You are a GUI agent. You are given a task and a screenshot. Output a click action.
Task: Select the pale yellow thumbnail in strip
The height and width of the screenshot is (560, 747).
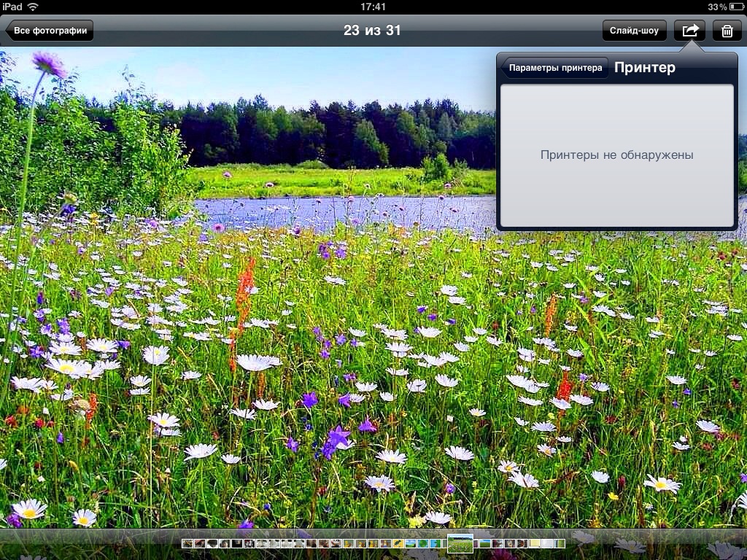pos(535,543)
